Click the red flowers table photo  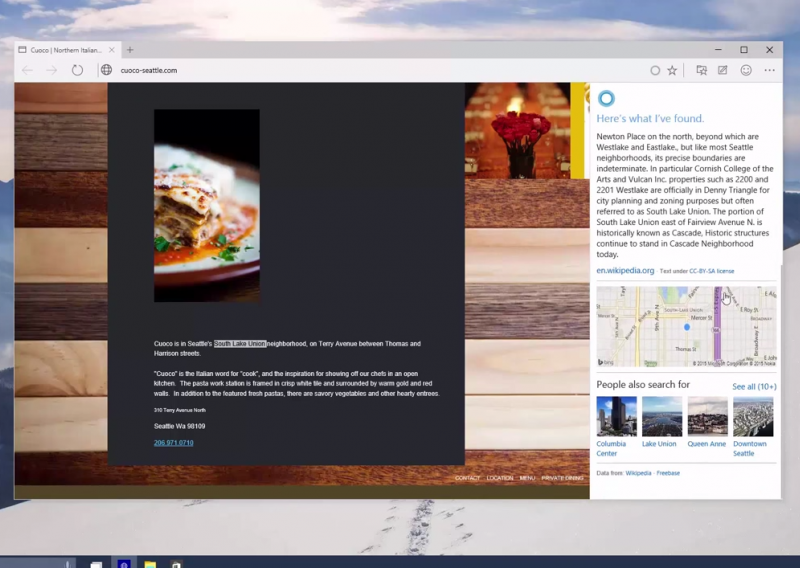click(517, 131)
